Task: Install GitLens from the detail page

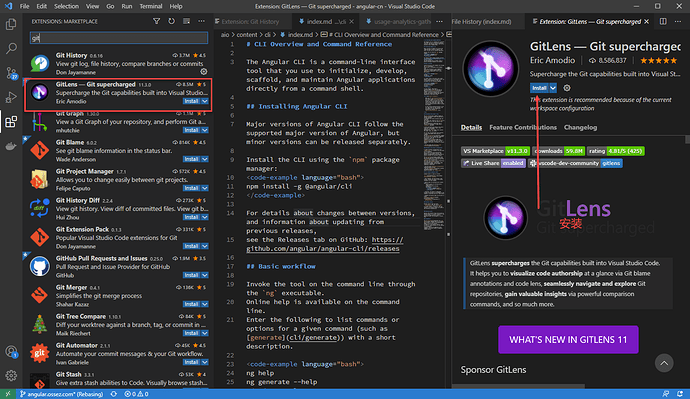Action: [x=539, y=88]
